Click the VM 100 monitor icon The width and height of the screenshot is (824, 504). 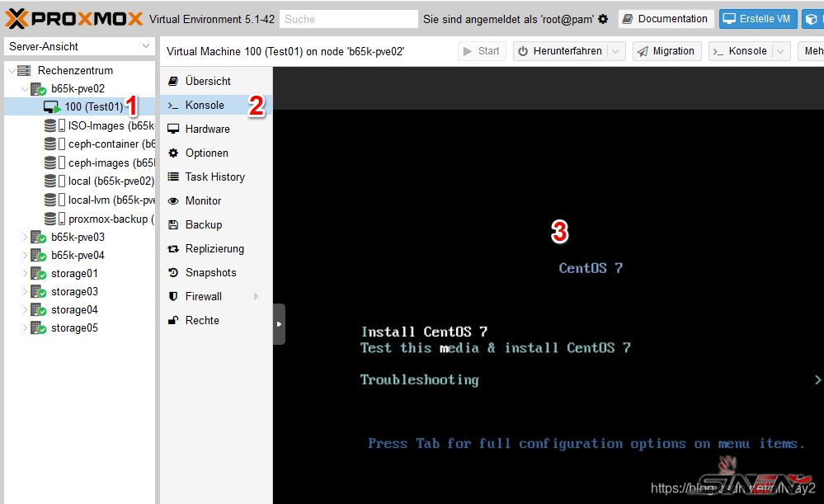click(52, 107)
